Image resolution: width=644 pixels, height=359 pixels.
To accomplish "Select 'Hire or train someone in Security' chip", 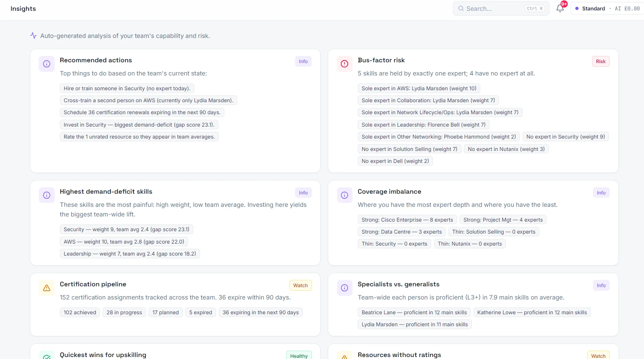I will pyautogui.click(x=127, y=89).
